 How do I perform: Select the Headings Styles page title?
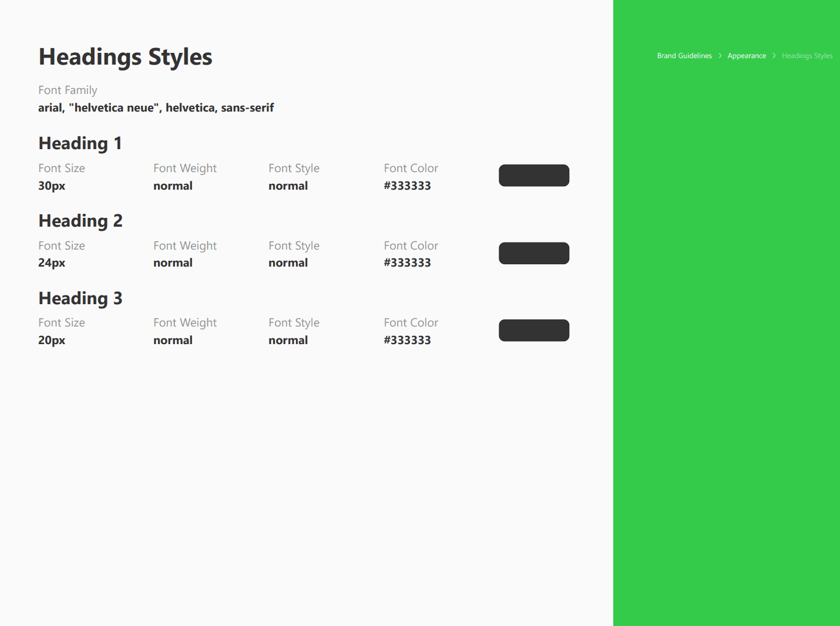[125, 56]
